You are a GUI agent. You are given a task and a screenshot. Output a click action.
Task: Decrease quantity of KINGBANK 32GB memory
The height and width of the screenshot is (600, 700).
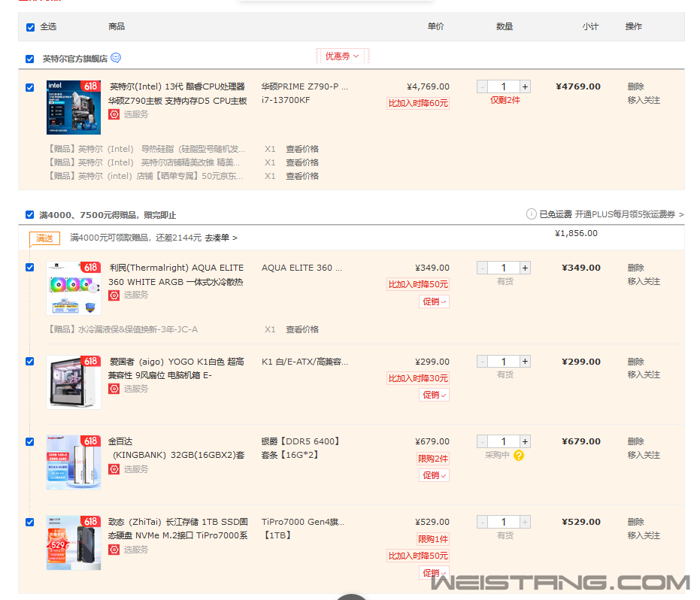tap(483, 441)
